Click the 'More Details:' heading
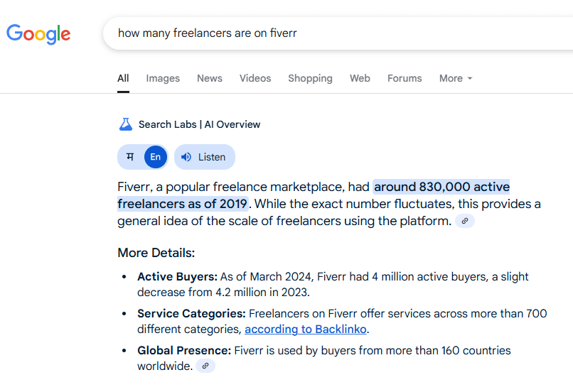This screenshot has width=573, height=392. tap(156, 253)
